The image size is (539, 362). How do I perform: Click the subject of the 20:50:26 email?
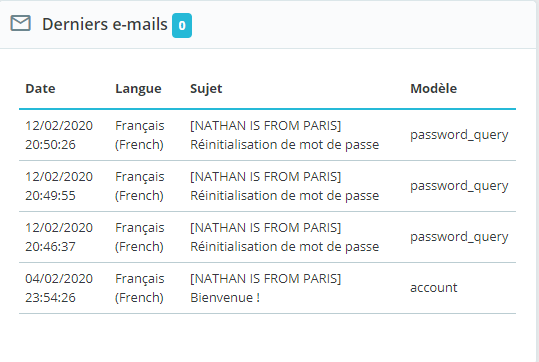point(285,135)
